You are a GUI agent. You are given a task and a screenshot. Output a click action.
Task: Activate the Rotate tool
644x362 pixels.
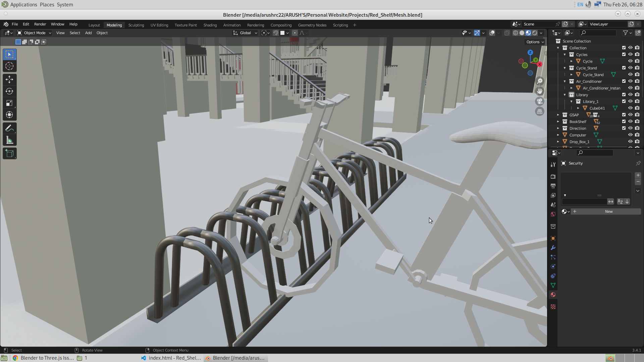9,91
